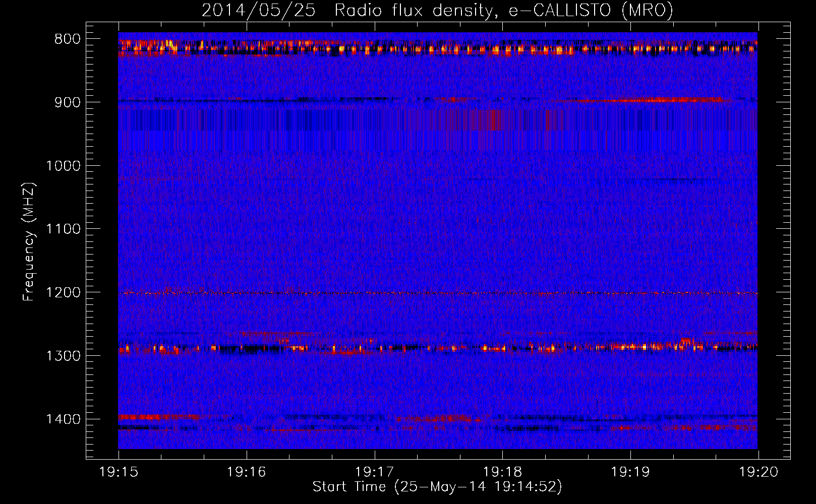Screen dimensions: 816x504
Task: Click the 19:20 time tick label
Action: 759,472
